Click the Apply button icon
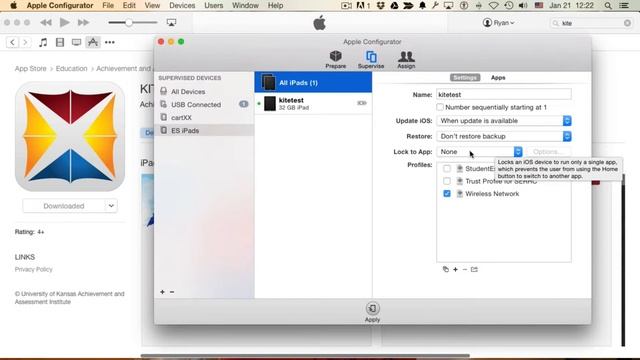This screenshot has height=360, width=640. (372, 309)
